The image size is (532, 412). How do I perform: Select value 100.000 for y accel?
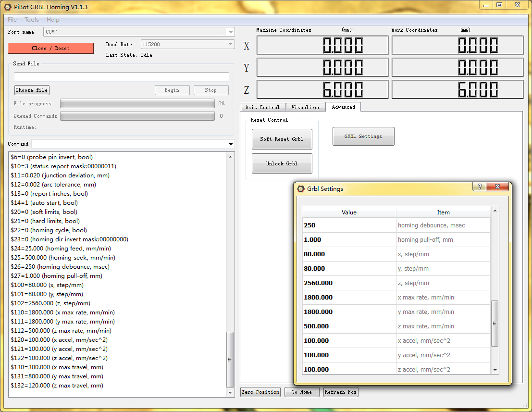pyautogui.click(x=349, y=355)
